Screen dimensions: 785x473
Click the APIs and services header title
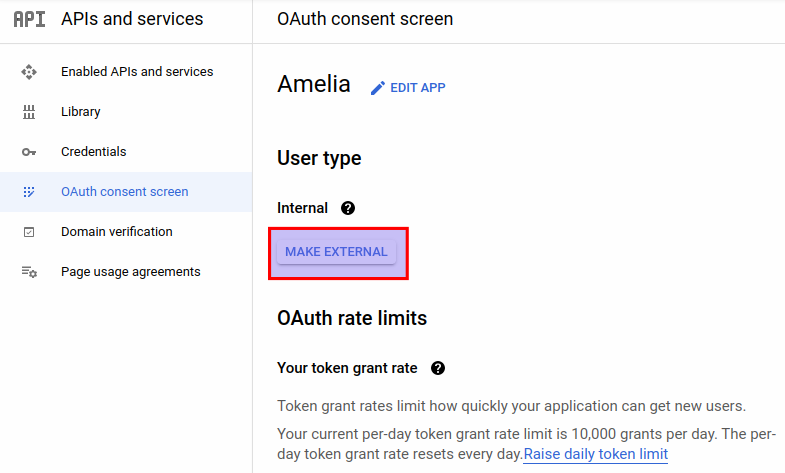pos(132,19)
